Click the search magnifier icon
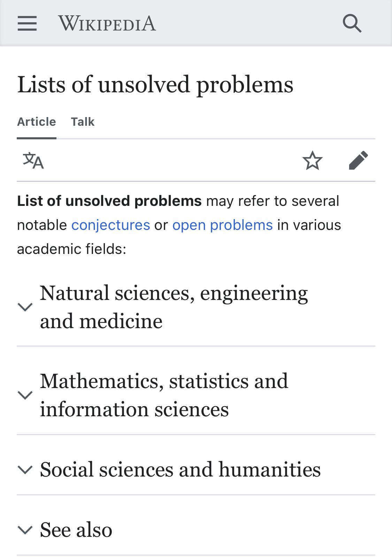Viewport: 392px width, 557px height. 352,23
